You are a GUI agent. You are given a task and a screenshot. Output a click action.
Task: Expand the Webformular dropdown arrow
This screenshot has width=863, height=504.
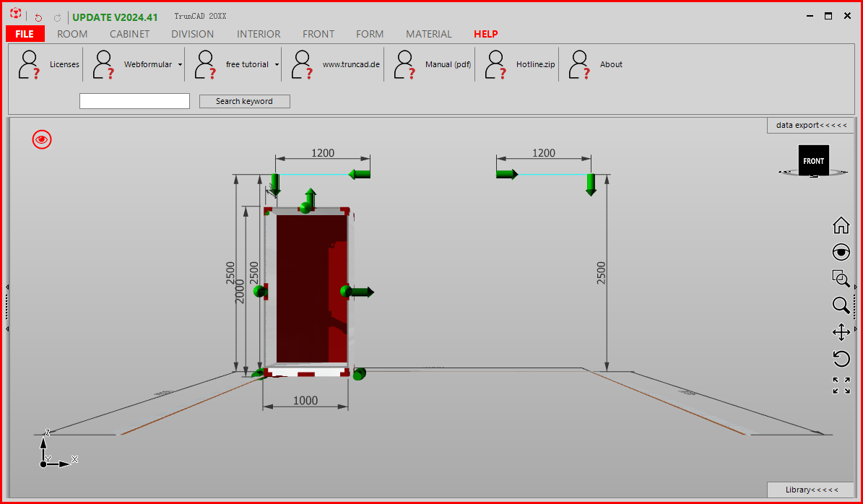point(180,65)
